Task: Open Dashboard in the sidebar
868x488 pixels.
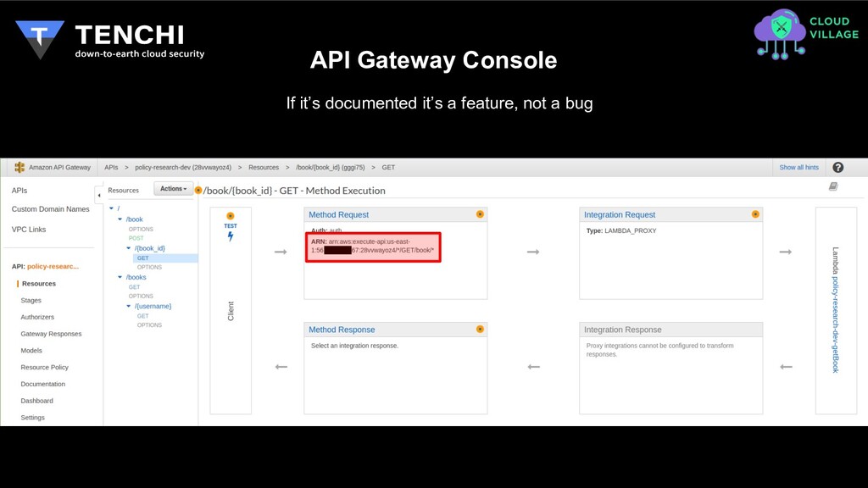Action: pos(36,401)
